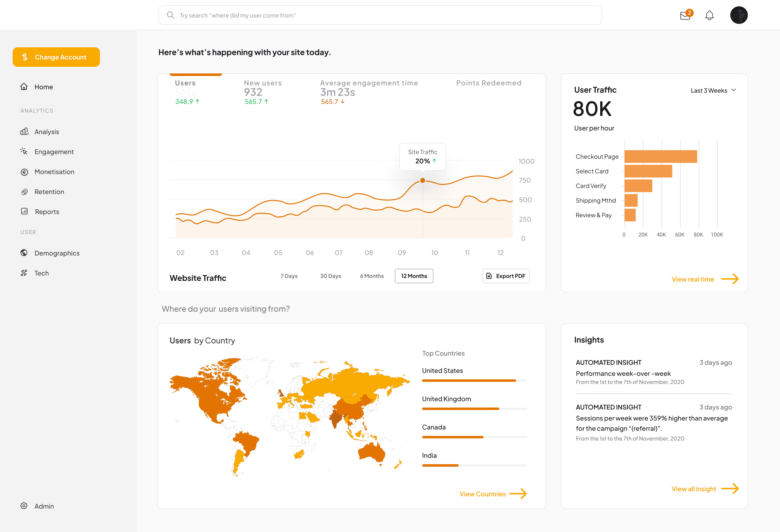Open the Reports menu item
Viewport: 780px width, 532px height.
(47, 212)
